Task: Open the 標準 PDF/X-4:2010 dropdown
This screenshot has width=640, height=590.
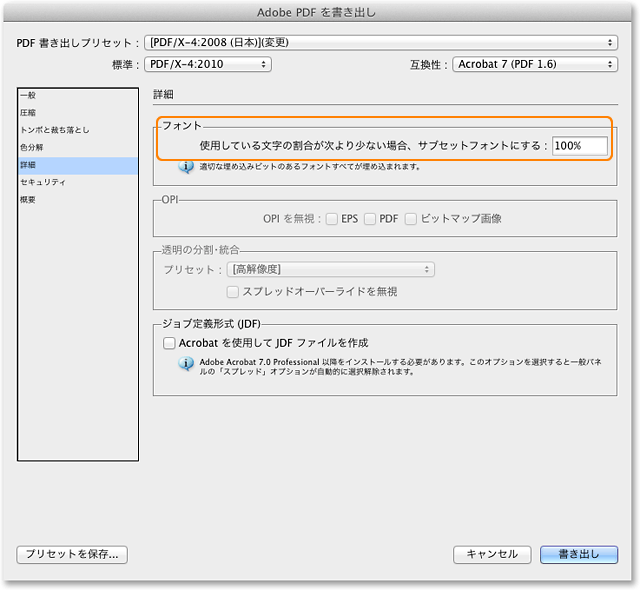Action: (x=208, y=64)
